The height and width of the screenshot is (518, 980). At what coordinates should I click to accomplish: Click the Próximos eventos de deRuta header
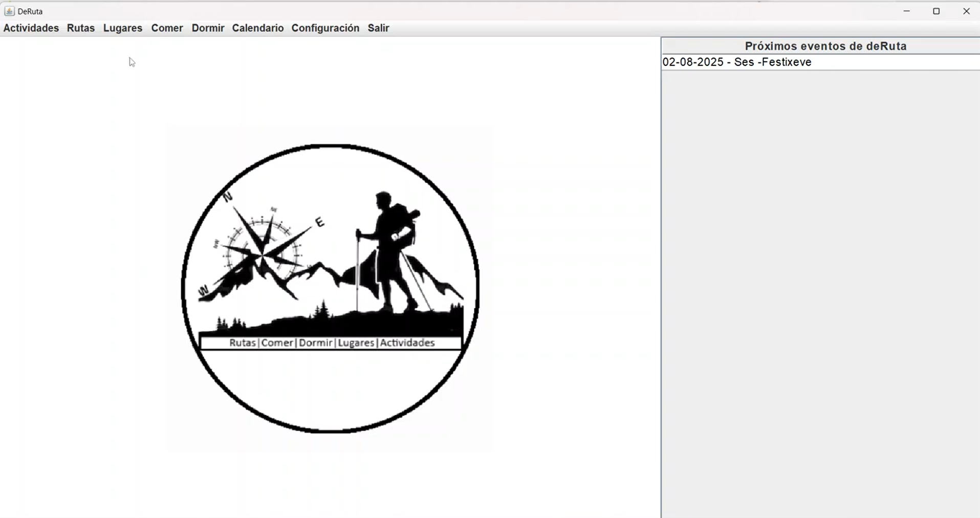coord(825,46)
